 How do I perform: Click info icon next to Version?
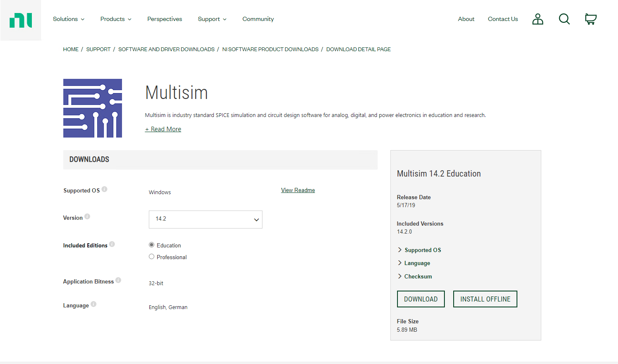click(x=87, y=216)
